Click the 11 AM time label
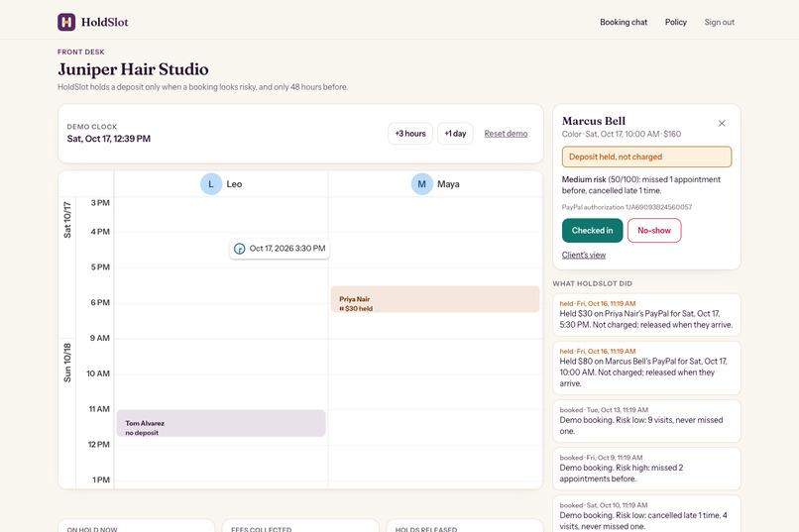This screenshot has height=532, width=799. click(x=99, y=409)
